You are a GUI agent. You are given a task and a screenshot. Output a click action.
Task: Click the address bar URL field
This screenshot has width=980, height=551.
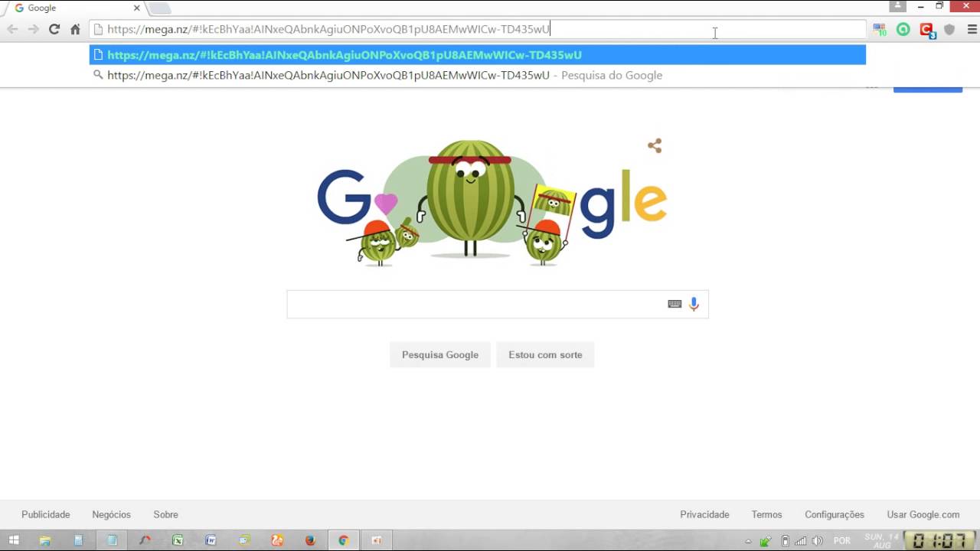coord(478,29)
